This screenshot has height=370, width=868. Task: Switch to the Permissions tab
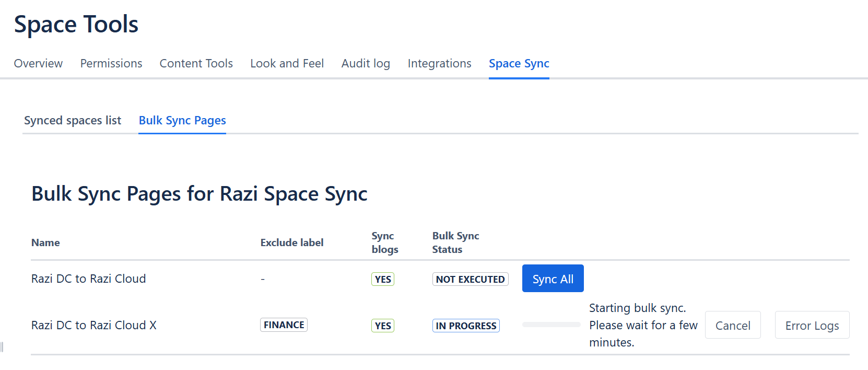111,63
